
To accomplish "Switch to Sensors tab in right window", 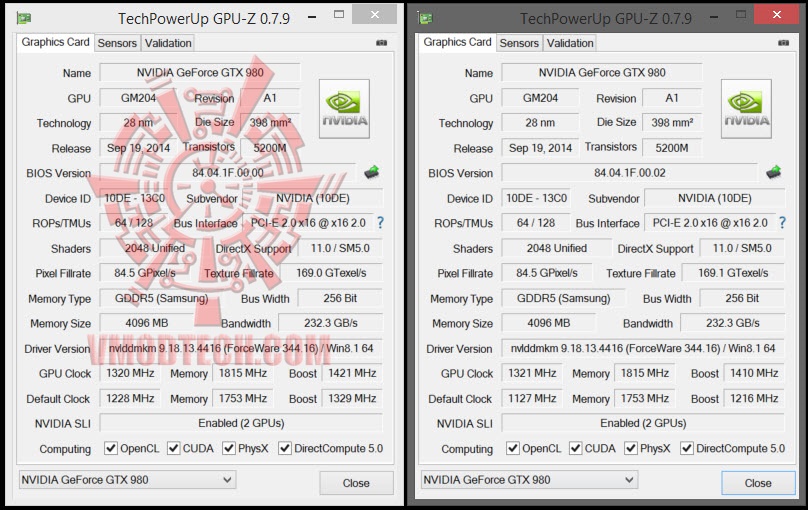I will 519,43.
